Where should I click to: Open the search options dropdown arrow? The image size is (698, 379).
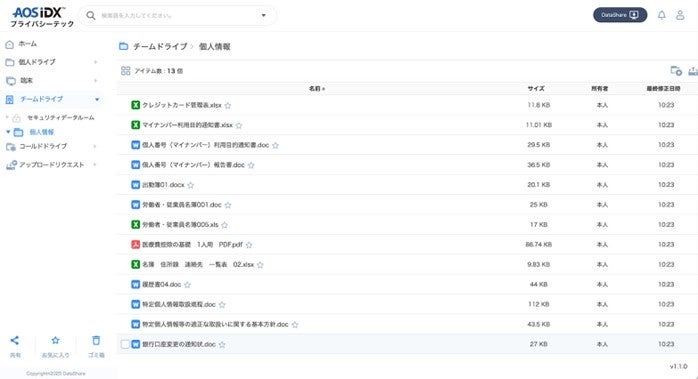pos(264,16)
